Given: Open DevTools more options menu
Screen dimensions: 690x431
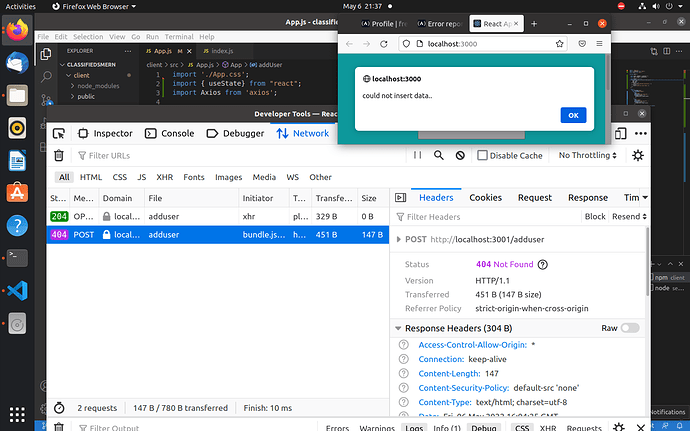Looking at the screenshot, I should point(641,133).
